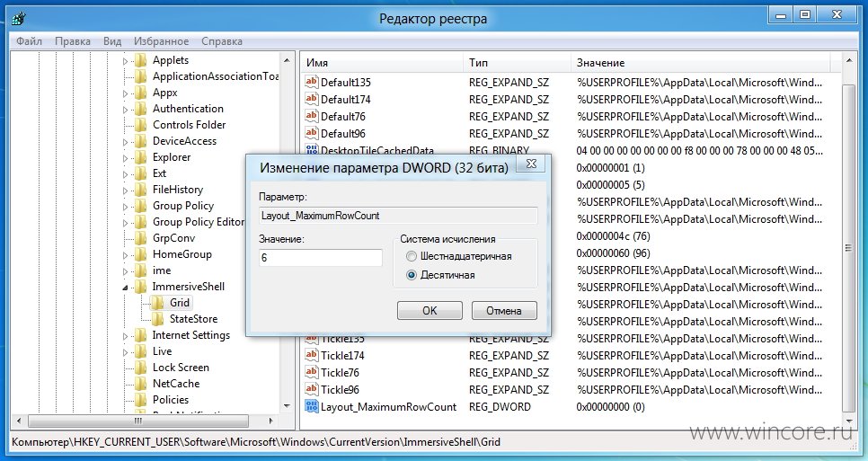The width and height of the screenshot is (868, 461).
Task: Click the value 0x00000000 (0)
Action: pyautogui.click(x=610, y=407)
